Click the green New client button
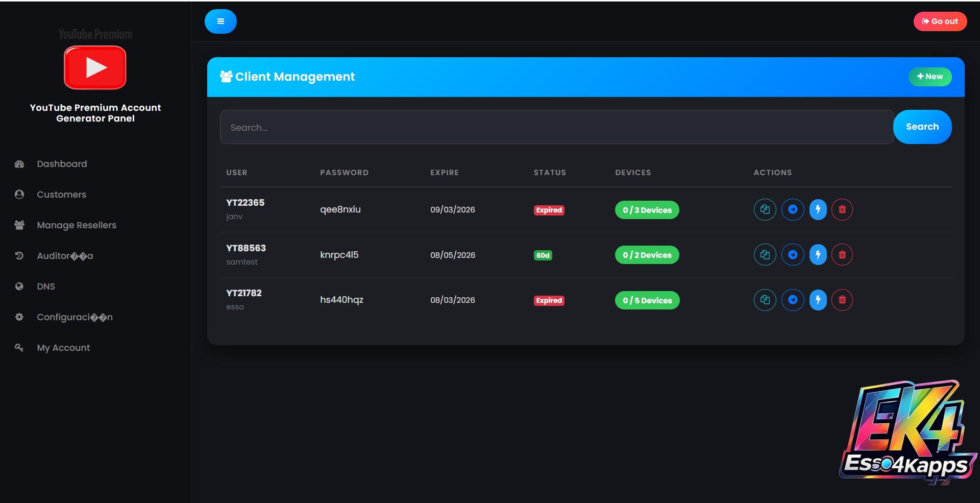The width and height of the screenshot is (980, 503). click(929, 77)
